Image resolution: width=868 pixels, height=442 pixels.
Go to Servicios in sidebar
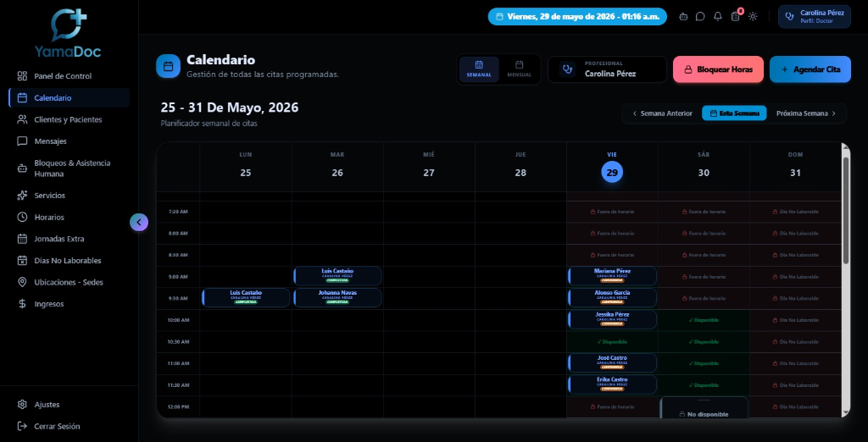(x=69, y=196)
